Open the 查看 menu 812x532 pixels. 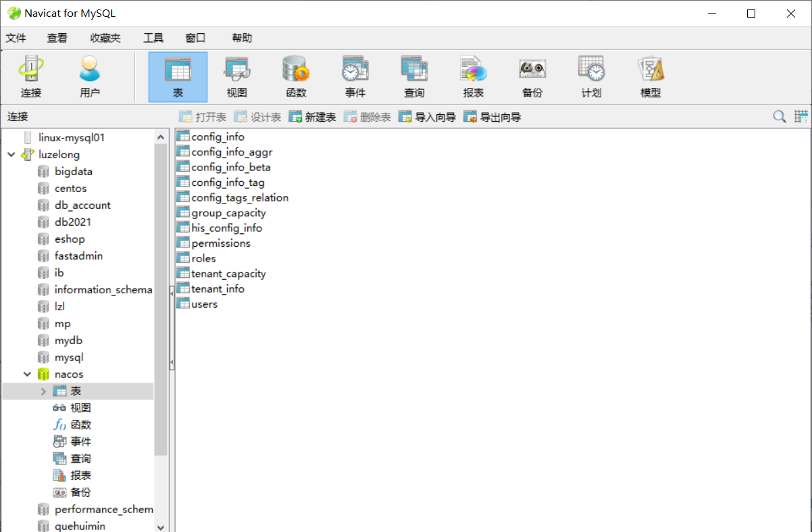tap(57, 38)
